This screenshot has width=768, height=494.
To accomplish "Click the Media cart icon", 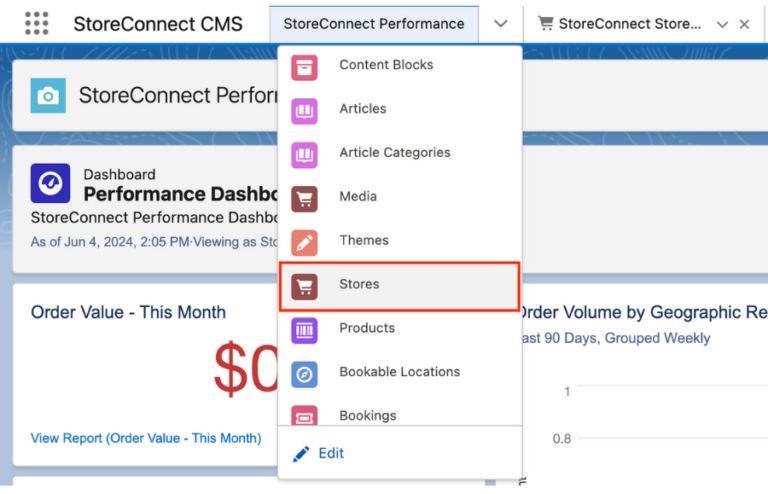I will click(x=304, y=197).
